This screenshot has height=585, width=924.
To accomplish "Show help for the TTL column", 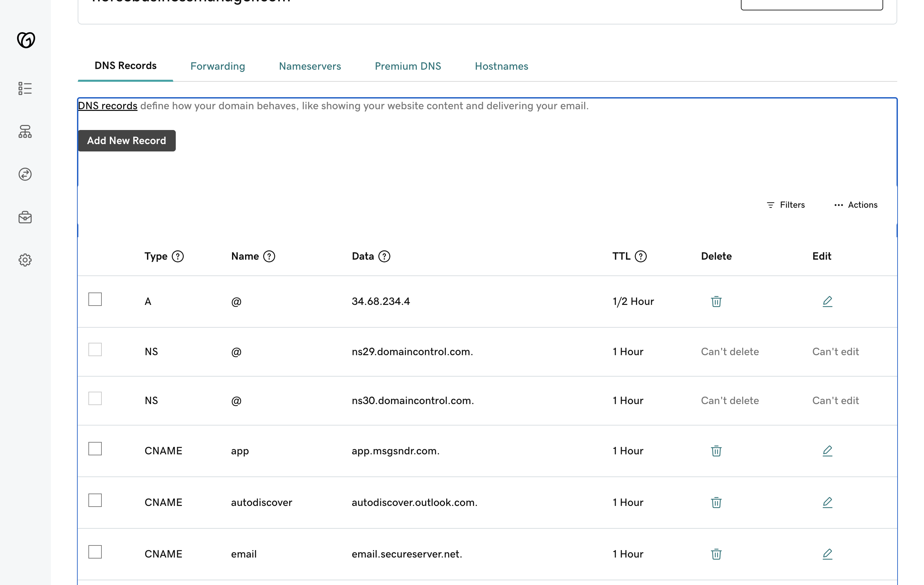I will [640, 256].
